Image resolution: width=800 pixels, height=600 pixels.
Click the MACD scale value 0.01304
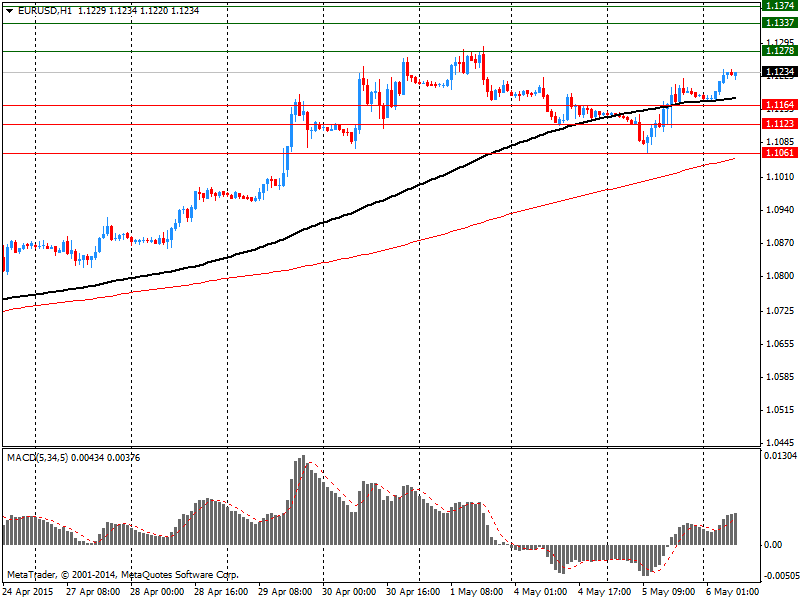pyautogui.click(x=780, y=456)
